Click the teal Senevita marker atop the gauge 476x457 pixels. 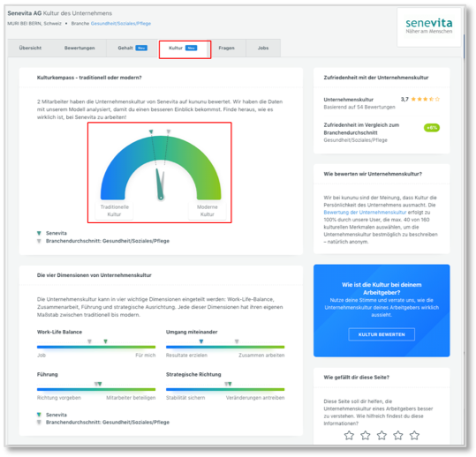click(151, 131)
